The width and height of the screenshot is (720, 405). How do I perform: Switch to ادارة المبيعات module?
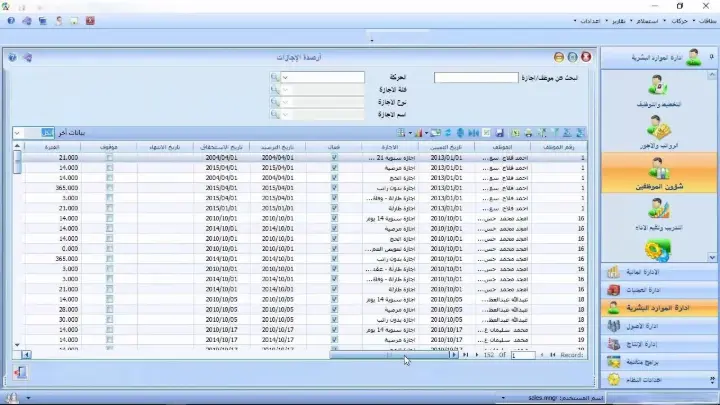coord(658,290)
